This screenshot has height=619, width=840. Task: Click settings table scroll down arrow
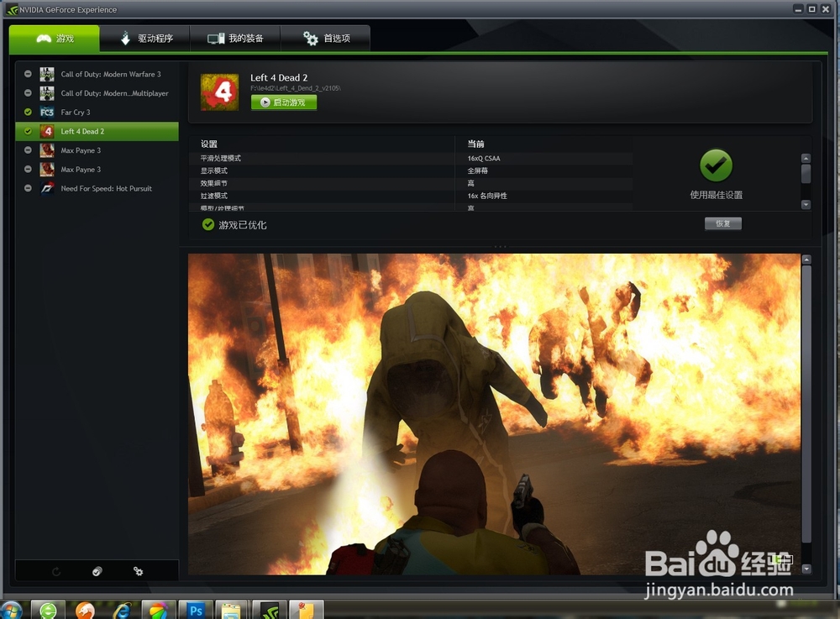[x=806, y=205]
